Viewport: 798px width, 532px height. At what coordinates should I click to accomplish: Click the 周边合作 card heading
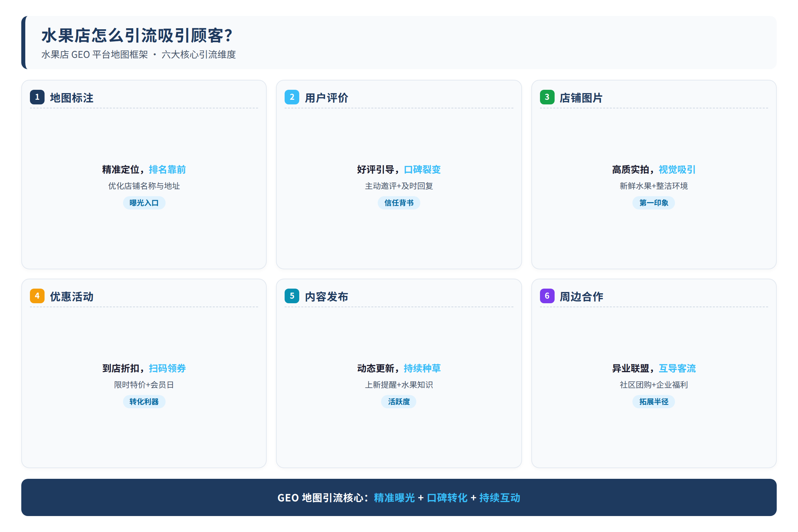tap(581, 297)
